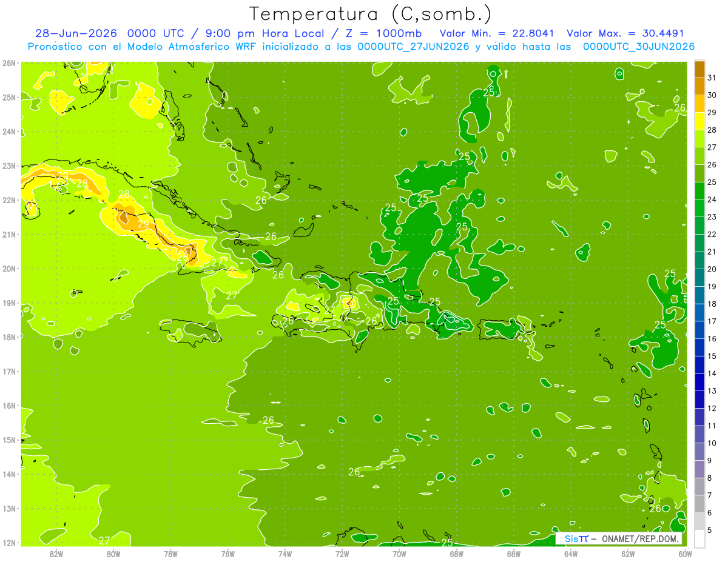Click the 24N latitude axis label
Screen dimensions: 728x562
8,131
